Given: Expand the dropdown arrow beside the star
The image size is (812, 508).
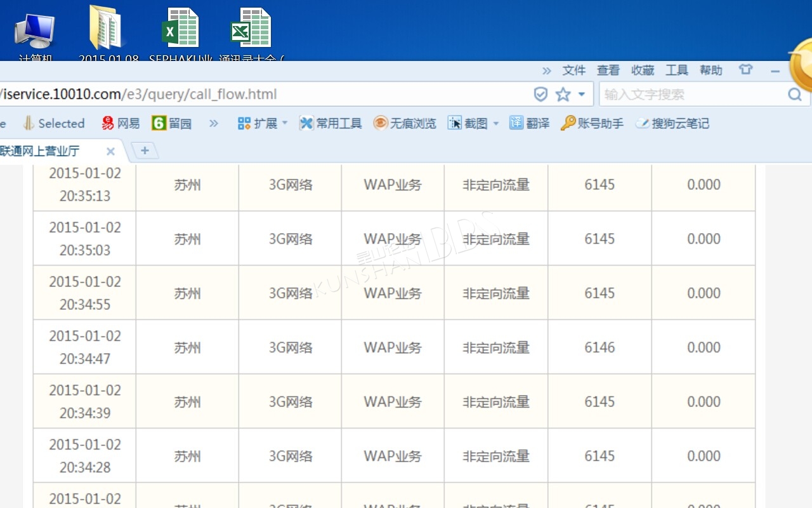Looking at the screenshot, I should coord(581,95).
